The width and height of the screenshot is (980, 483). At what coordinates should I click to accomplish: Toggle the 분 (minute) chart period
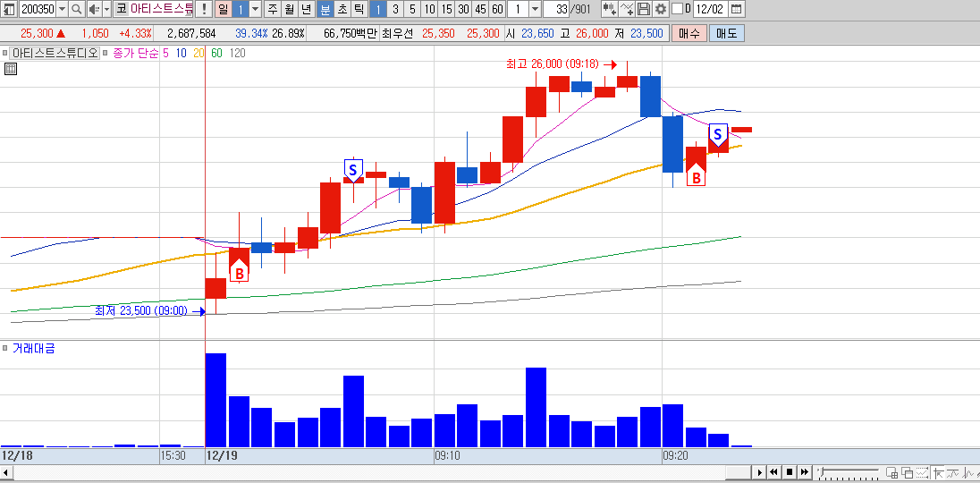325,9
